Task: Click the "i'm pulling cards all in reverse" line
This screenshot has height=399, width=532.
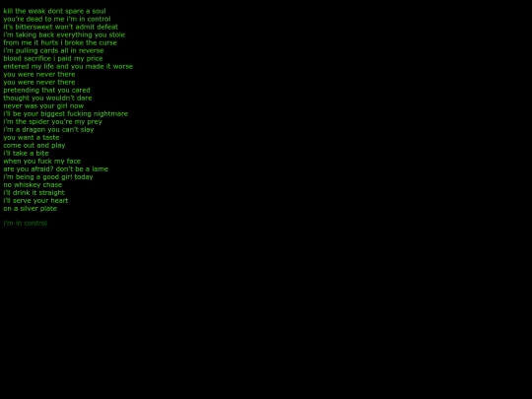Action: tap(53, 50)
